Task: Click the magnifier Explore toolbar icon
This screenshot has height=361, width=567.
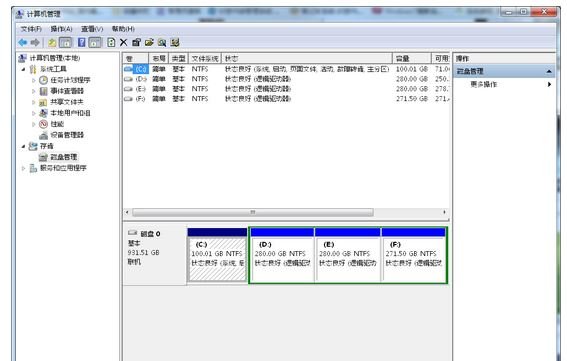Action: (x=162, y=43)
